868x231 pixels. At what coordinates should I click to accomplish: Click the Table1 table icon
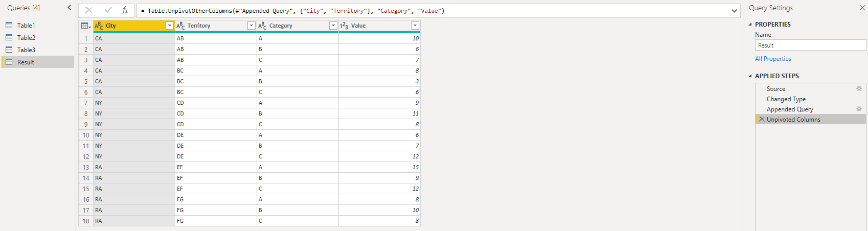9,25
